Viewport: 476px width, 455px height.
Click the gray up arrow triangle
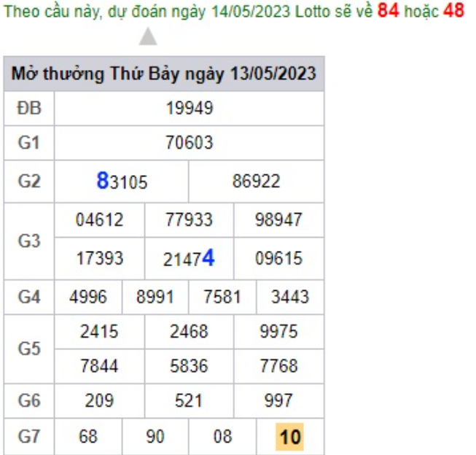148,36
